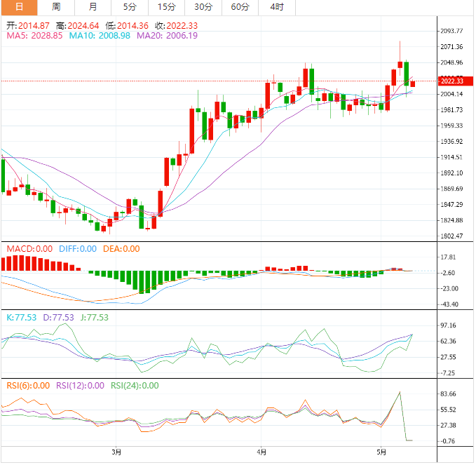
Task: Click the 5月 date axis label
Action: pyautogui.click(x=381, y=452)
